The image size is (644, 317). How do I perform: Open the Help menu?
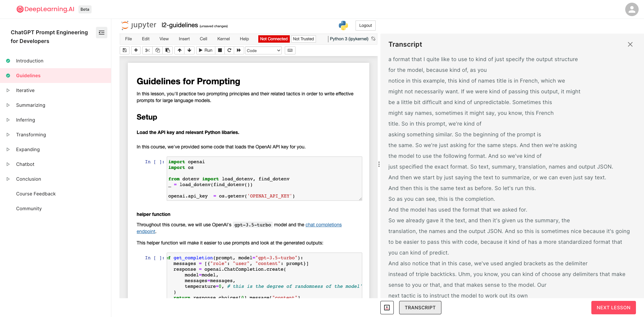244,39
